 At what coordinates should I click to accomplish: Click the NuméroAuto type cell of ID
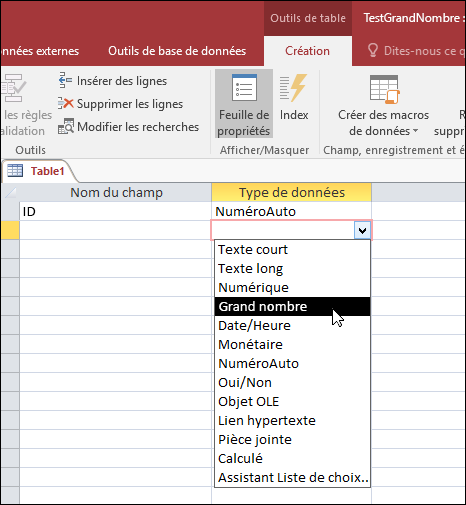[291, 211]
